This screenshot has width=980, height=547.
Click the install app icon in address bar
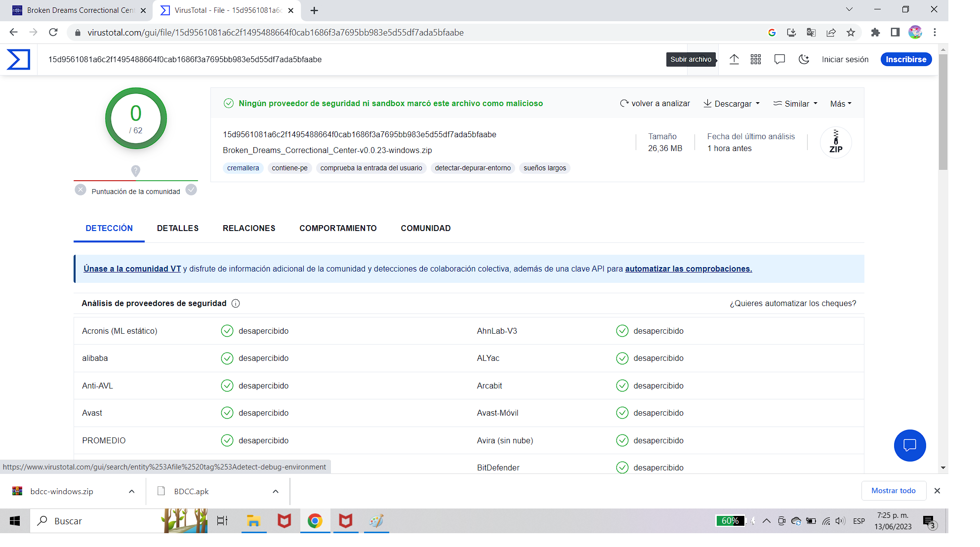coord(791,33)
